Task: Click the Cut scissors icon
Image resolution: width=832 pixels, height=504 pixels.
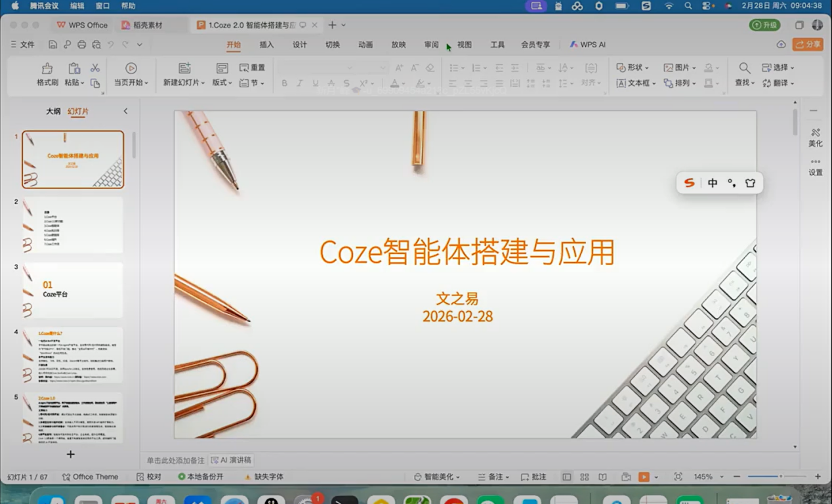Action: [x=95, y=68]
